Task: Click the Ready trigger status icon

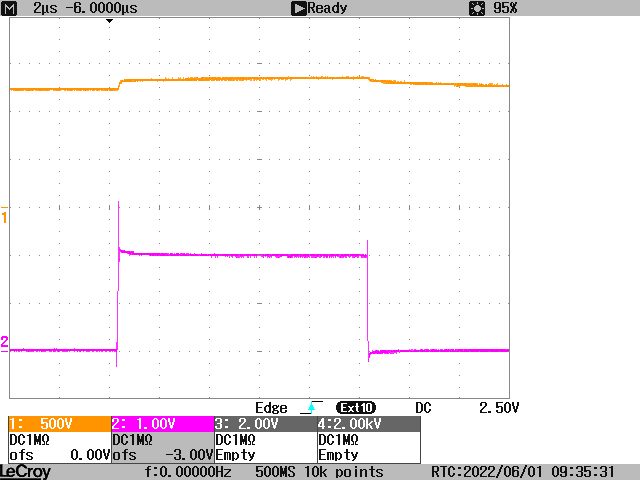Action: click(x=299, y=9)
